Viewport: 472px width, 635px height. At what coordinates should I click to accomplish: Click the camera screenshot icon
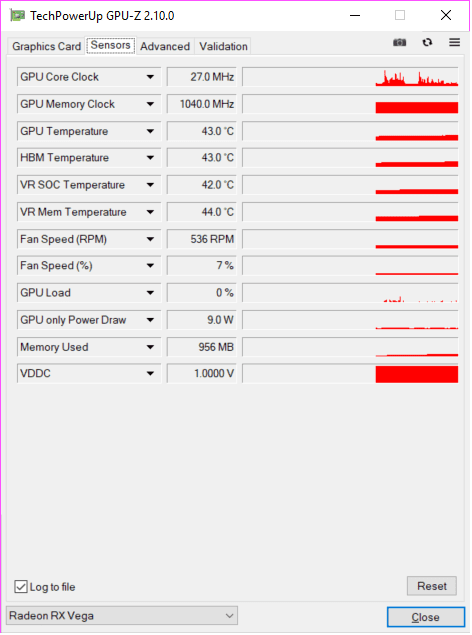399,43
